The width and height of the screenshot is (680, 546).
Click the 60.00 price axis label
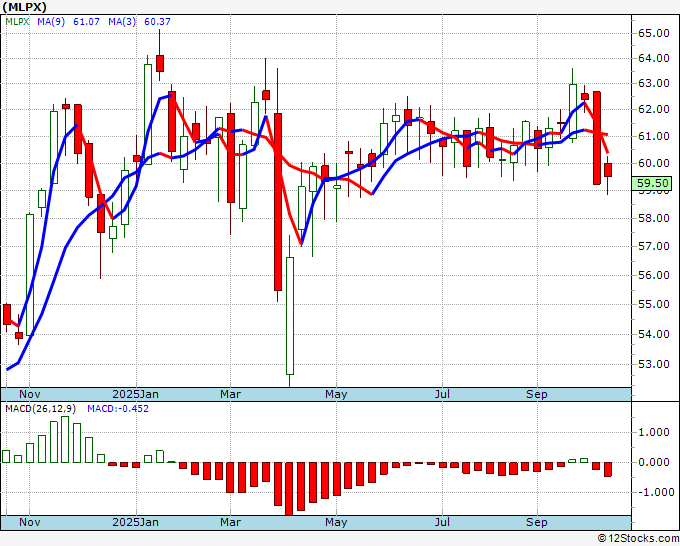click(x=653, y=163)
